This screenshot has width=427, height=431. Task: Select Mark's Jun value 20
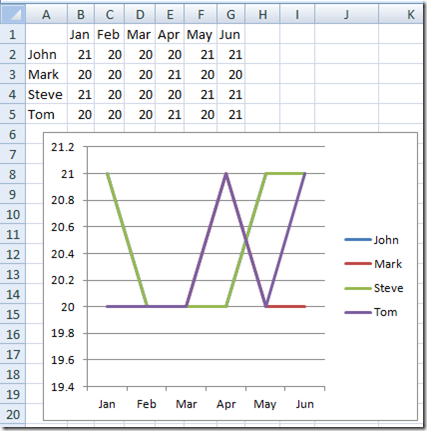[x=231, y=74]
